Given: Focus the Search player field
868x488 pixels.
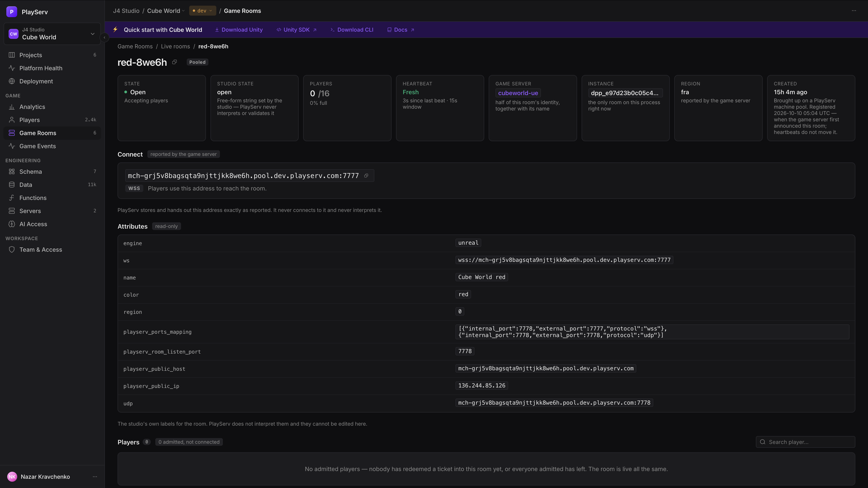Looking at the screenshot, I should pos(805,442).
